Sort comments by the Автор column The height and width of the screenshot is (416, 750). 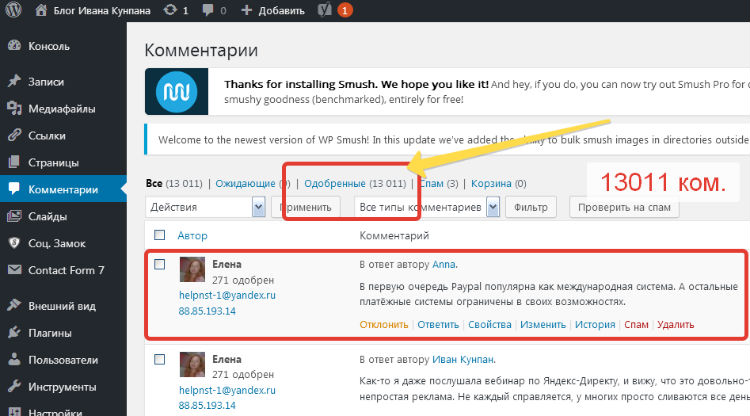[192, 235]
